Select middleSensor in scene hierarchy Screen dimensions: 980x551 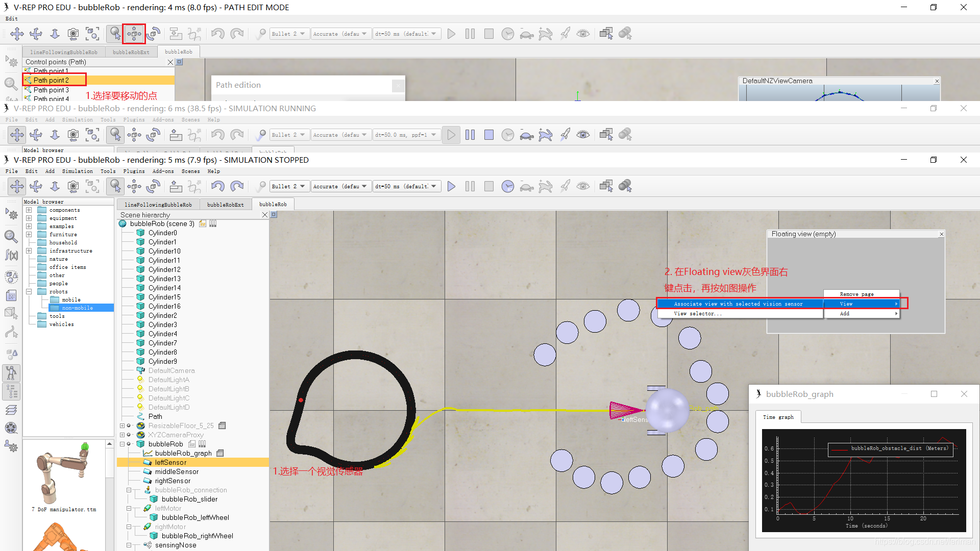click(177, 472)
